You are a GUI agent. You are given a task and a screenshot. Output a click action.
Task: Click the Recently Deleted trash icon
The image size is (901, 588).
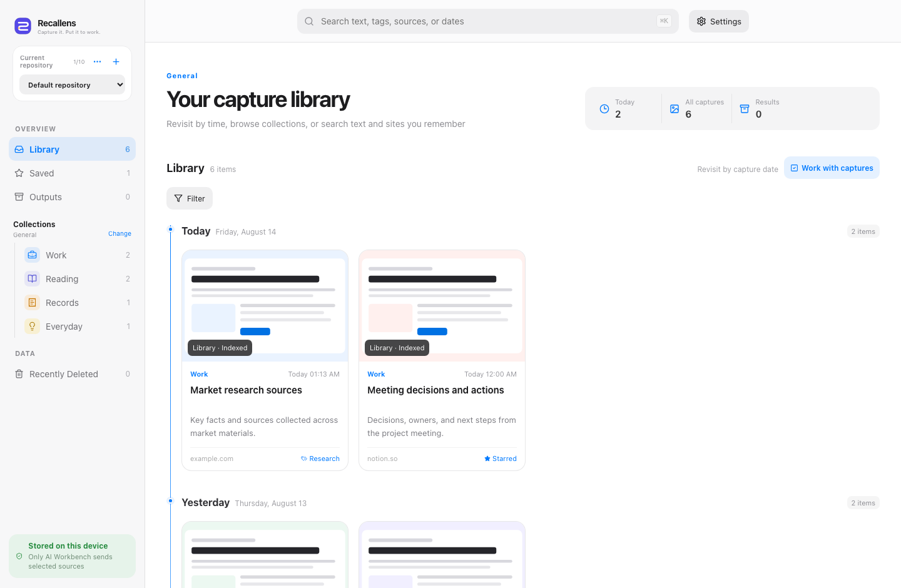pyautogui.click(x=19, y=374)
